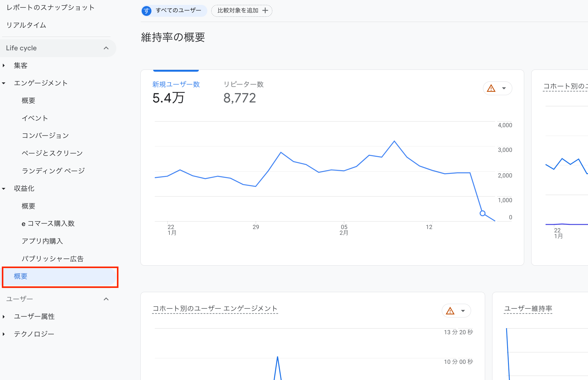588x380 pixels.
Task: Expand the テクノロジー tree arrow
Action: tap(4, 334)
